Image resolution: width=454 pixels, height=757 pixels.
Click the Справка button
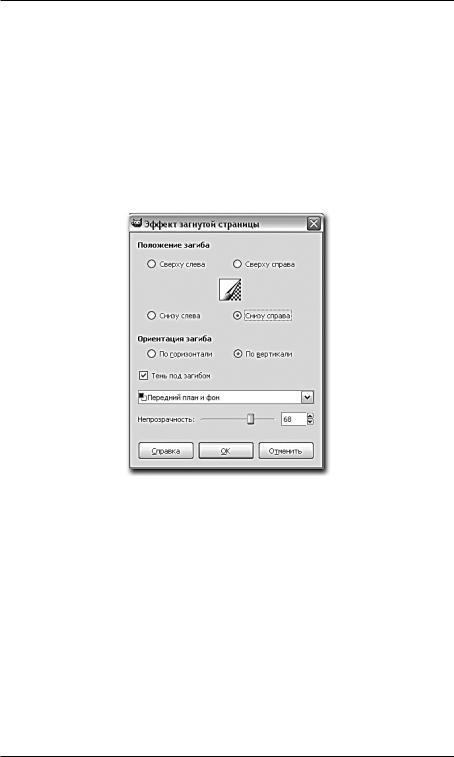[x=166, y=450]
